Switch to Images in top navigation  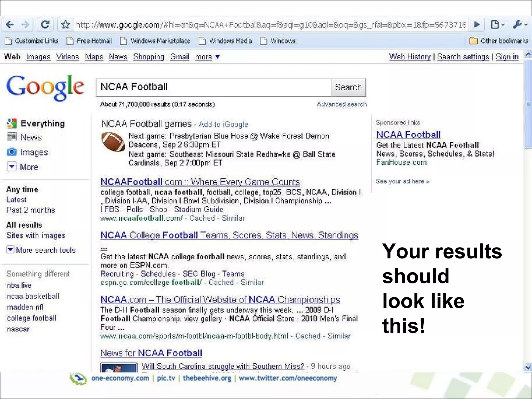[38, 57]
